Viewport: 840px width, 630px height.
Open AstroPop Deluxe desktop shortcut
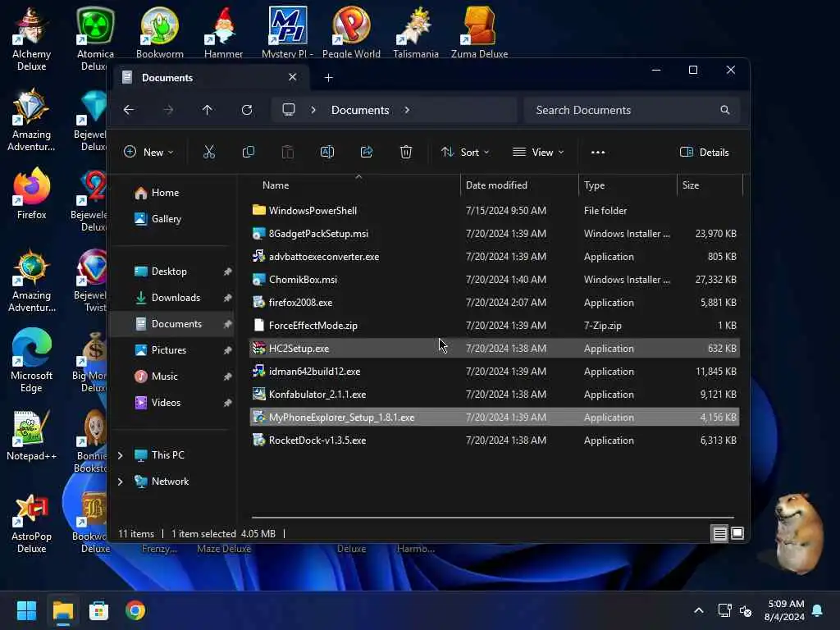pyautogui.click(x=32, y=524)
